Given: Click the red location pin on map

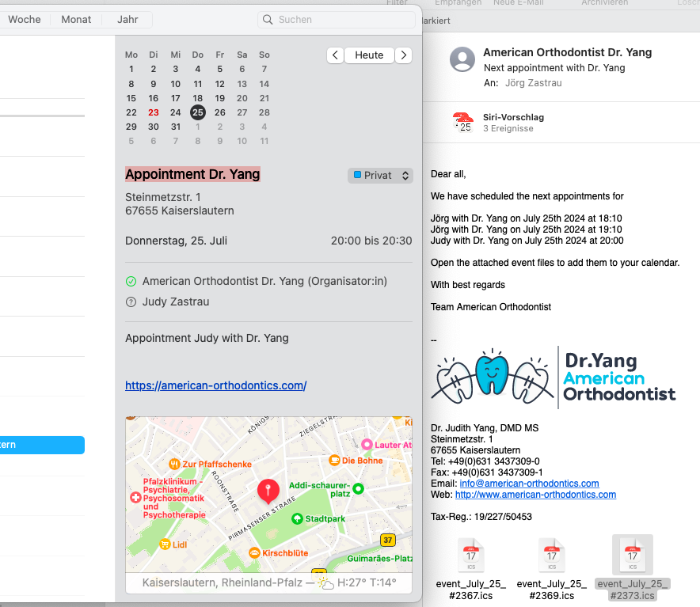Looking at the screenshot, I should point(268,491).
